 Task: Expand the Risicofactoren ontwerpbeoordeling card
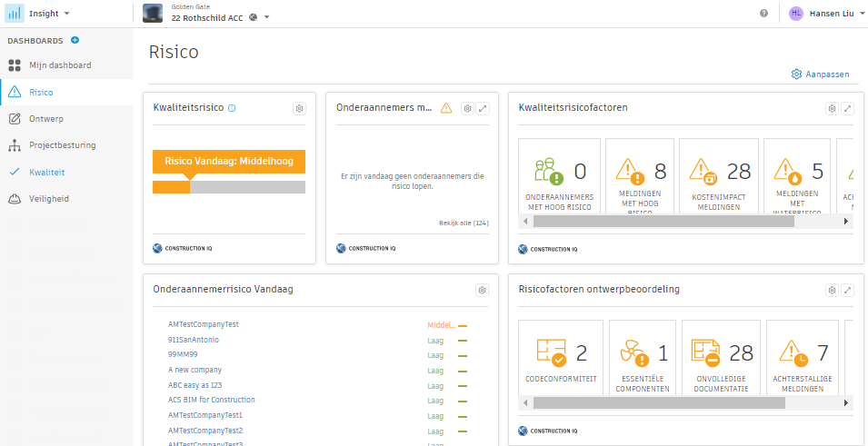[x=847, y=290]
